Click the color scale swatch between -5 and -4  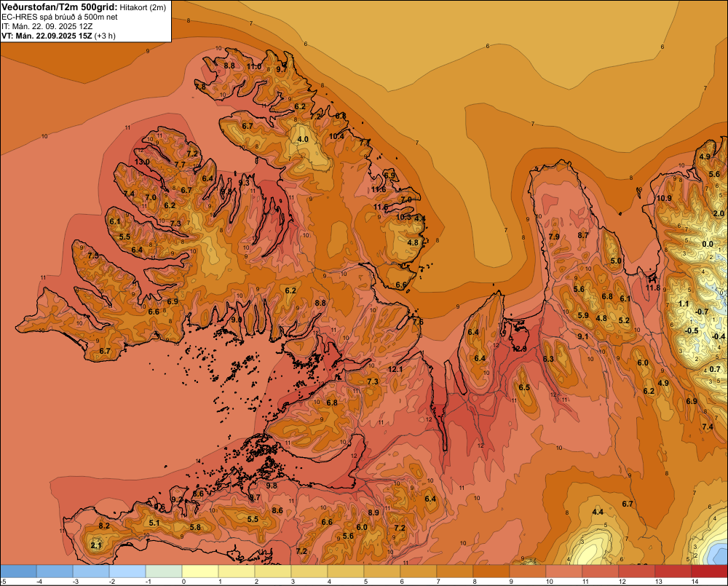tap(19, 571)
